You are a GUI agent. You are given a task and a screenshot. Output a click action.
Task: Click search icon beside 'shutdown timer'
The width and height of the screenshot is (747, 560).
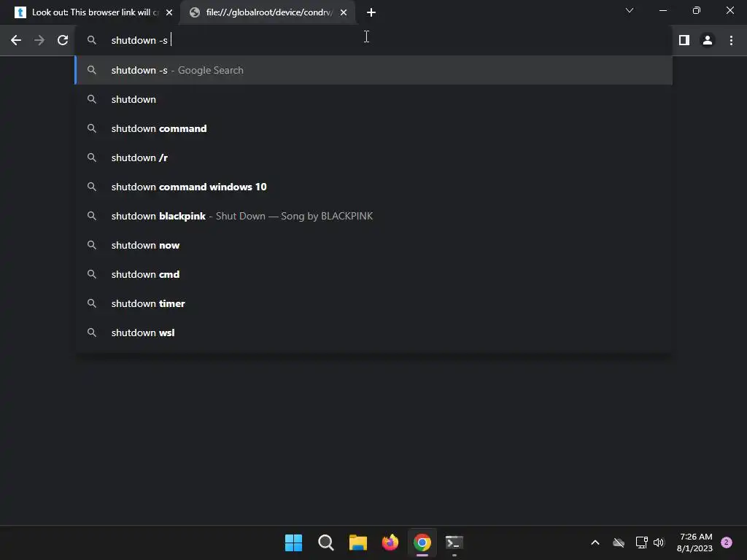pyautogui.click(x=91, y=303)
